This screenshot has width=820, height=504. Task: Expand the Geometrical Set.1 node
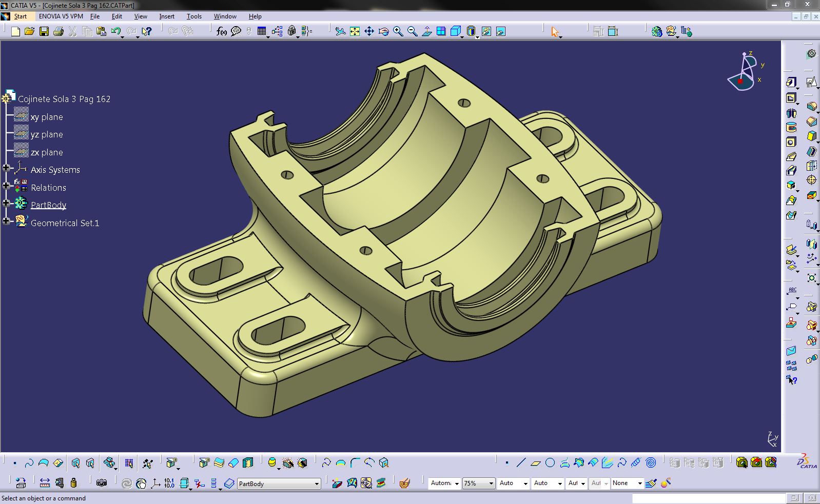(x=6, y=221)
